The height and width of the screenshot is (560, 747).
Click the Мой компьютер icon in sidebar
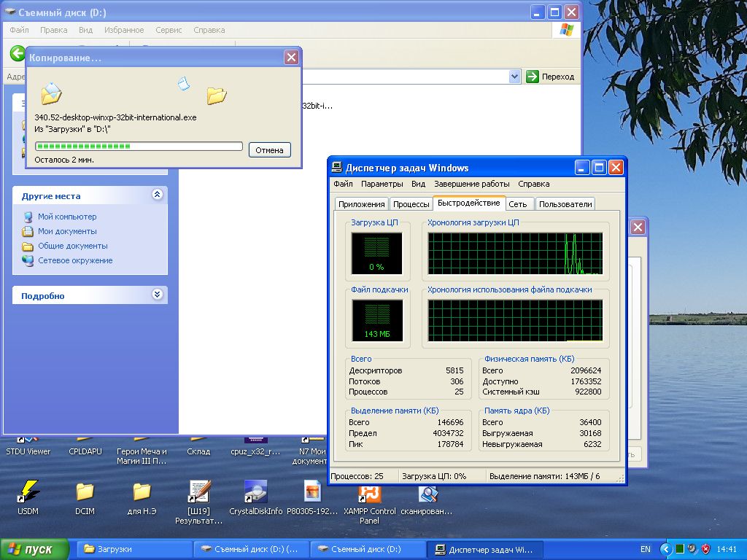point(28,217)
